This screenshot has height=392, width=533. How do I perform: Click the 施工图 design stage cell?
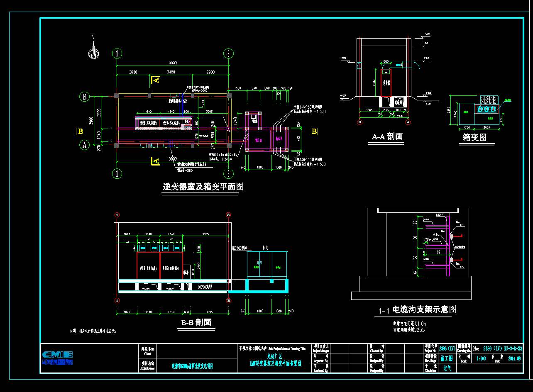[x=447, y=358]
